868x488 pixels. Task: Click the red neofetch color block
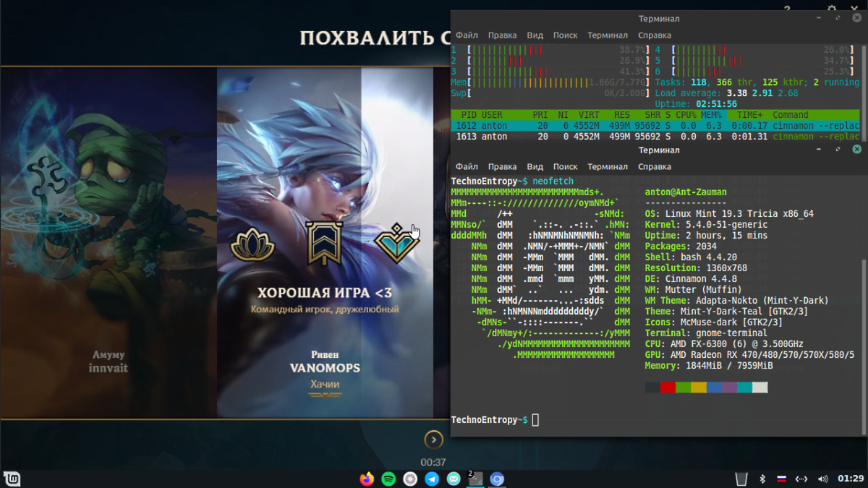click(x=668, y=388)
